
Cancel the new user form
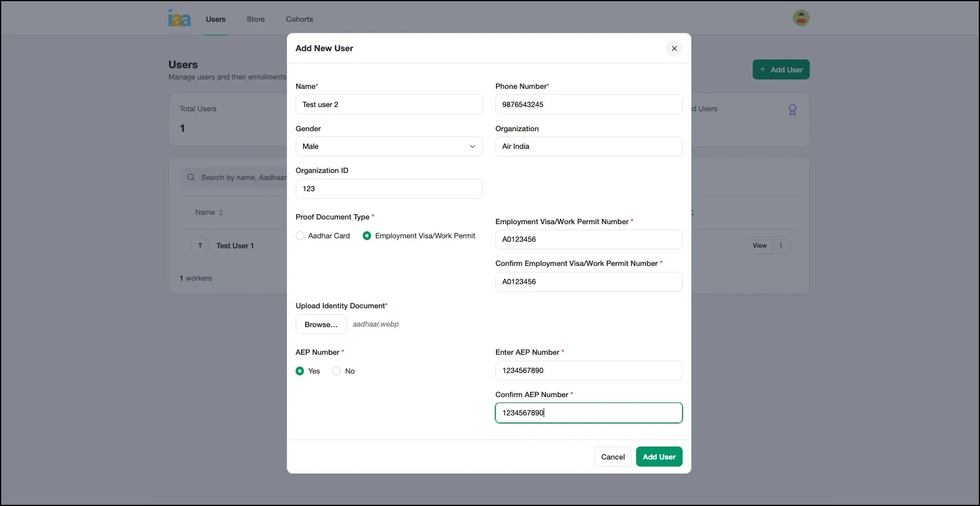tap(612, 457)
